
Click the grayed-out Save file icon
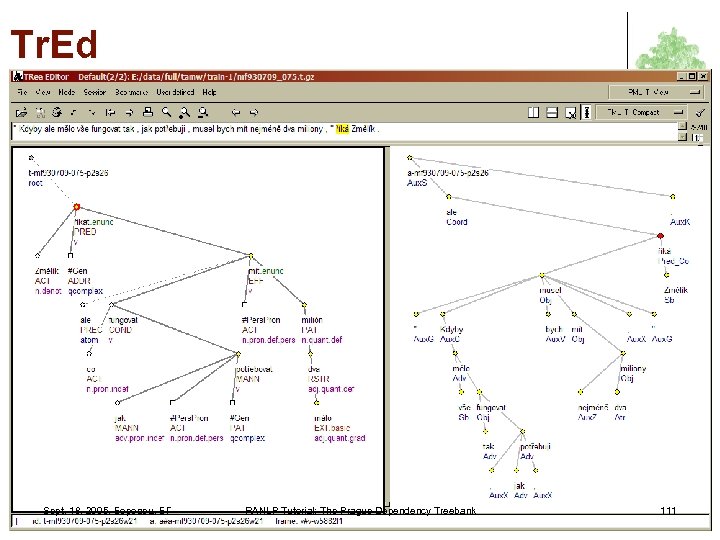click(x=40, y=112)
